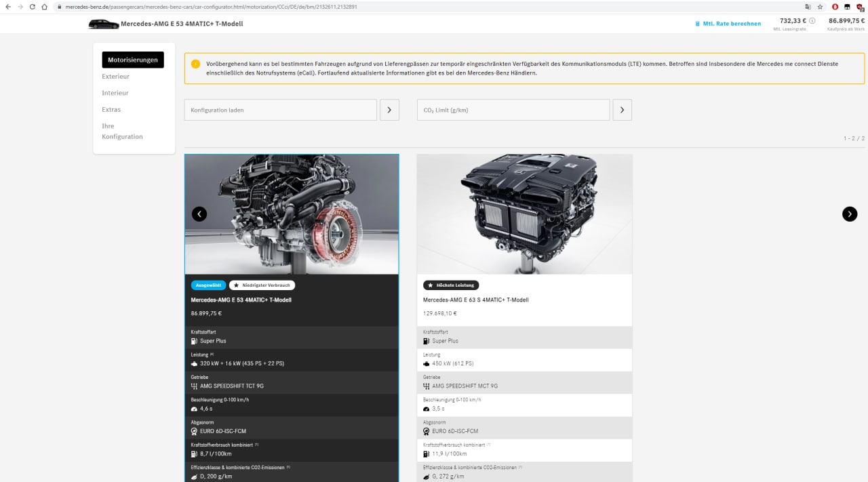
Task: Select the Motorisierungen tab in the sidebar
Action: (x=133, y=60)
